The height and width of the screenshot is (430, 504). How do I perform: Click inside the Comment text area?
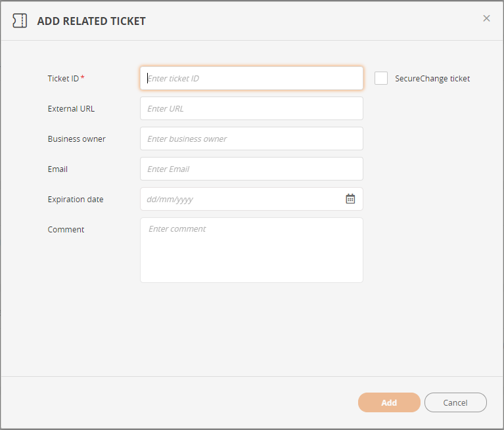point(252,250)
